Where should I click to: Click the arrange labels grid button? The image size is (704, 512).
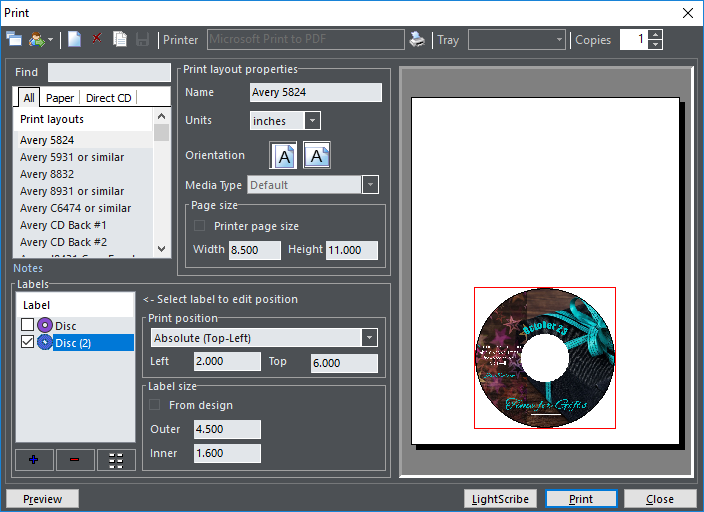(116, 460)
